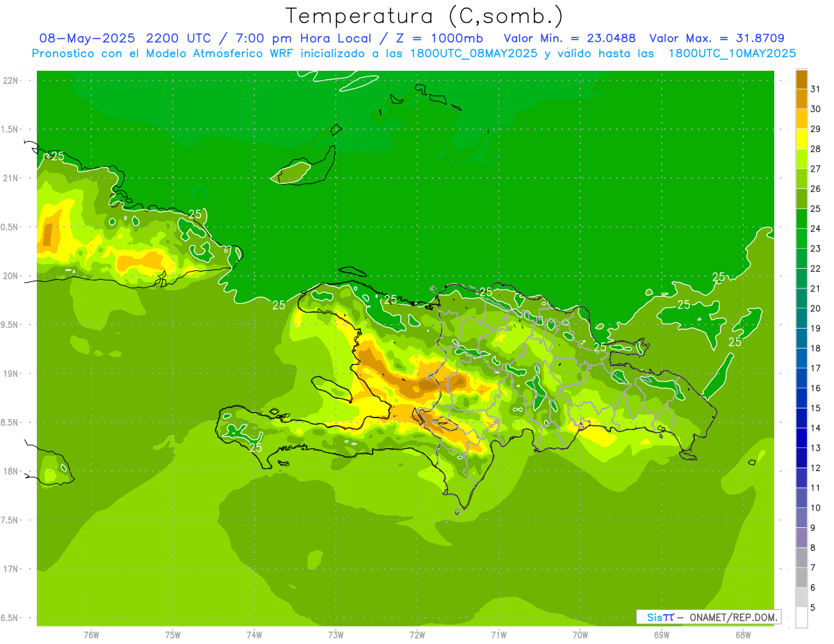Viewport: 834px width, 644px height.
Task: Click the '20N' latitude axis label
Action: [10, 276]
